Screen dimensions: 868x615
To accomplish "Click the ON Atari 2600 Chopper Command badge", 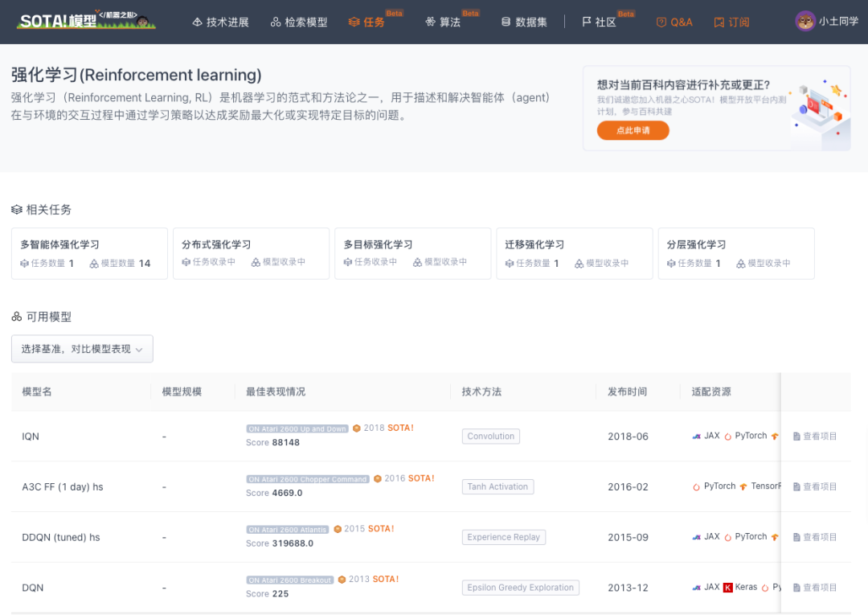I will pyautogui.click(x=307, y=479).
